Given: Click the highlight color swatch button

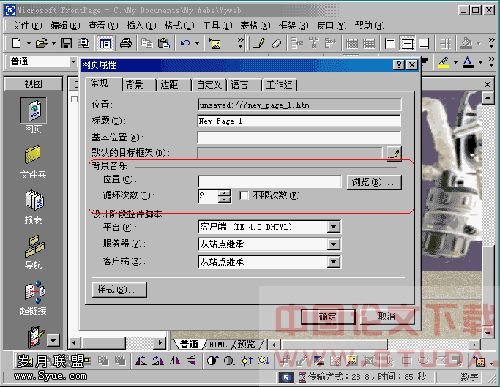Looking at the screenshot, I should pos(443,62).
